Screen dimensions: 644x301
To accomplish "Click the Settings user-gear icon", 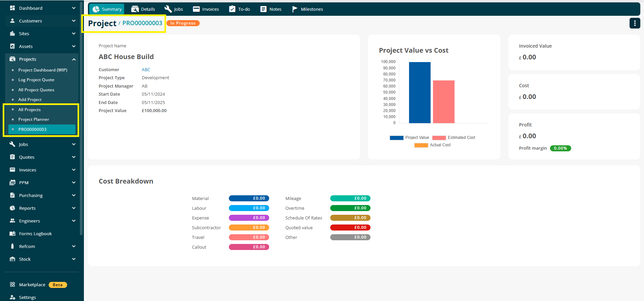I will (12, 297).
